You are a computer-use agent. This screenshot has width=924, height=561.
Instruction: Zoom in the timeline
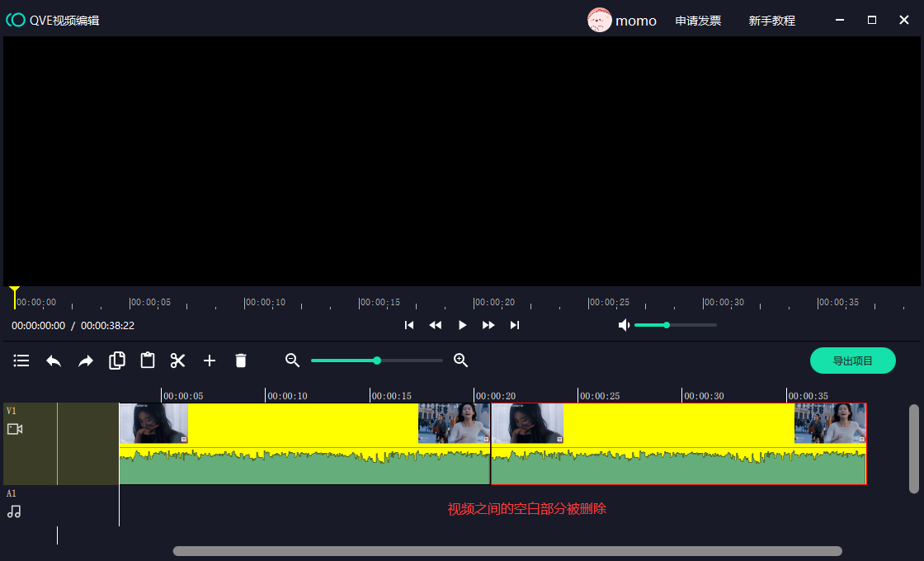pos(461,361)
